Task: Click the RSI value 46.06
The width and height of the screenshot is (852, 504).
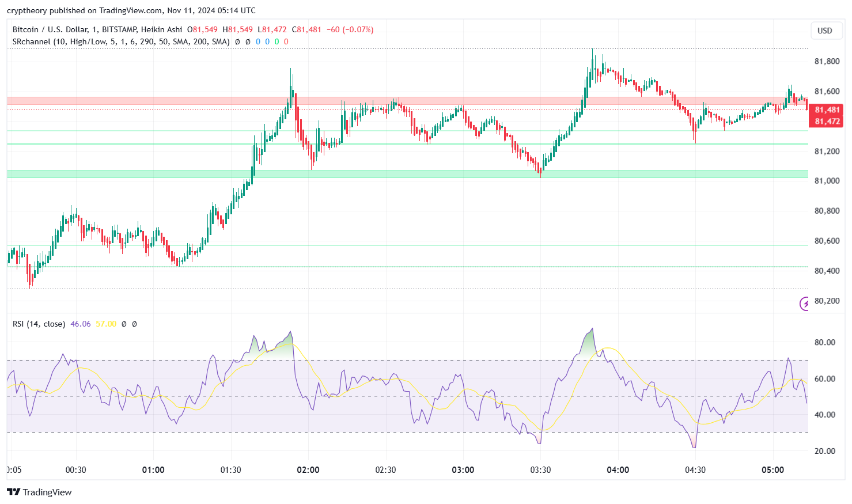Action: click(81, 324)
